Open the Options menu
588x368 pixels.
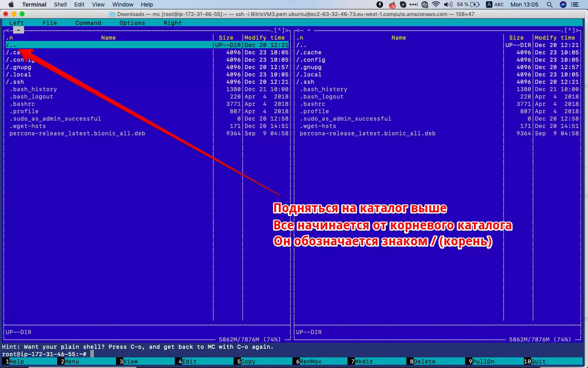coord(132,23)
